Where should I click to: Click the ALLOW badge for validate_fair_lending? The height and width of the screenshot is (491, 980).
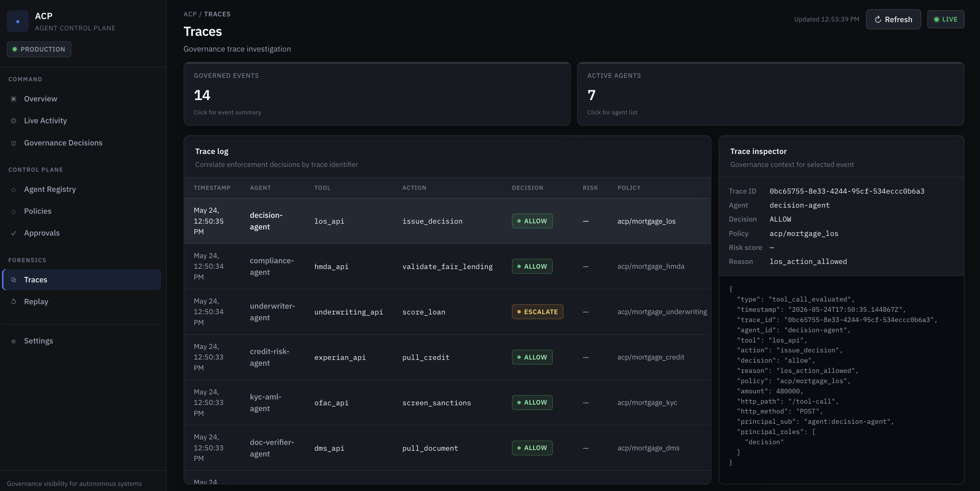(x=532, y=266)
